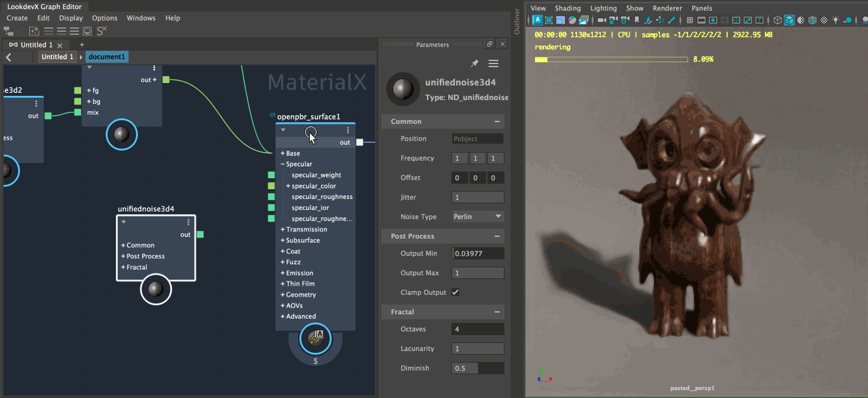The image size is (868, 398).
Task: Click the wireframe-on-shaded sphere icon
Action: pos(801,20)
